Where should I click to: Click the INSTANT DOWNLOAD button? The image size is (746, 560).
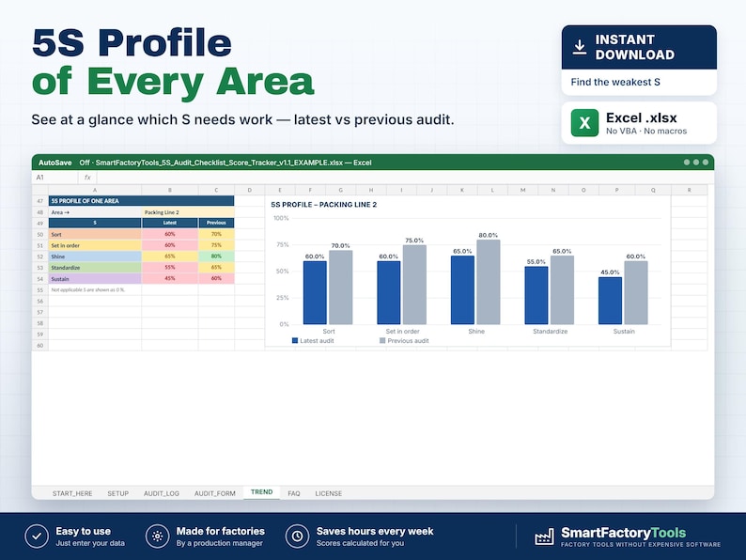(639, 47)
